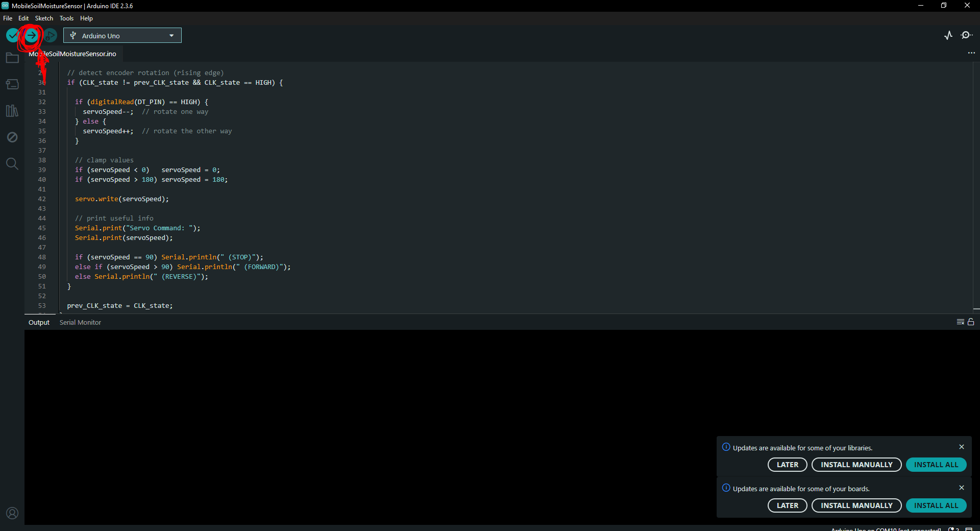980x531 pixels.
Task: Select the MobileSoilMoistureSensor.ino editor tab
Action: point(73,54)
